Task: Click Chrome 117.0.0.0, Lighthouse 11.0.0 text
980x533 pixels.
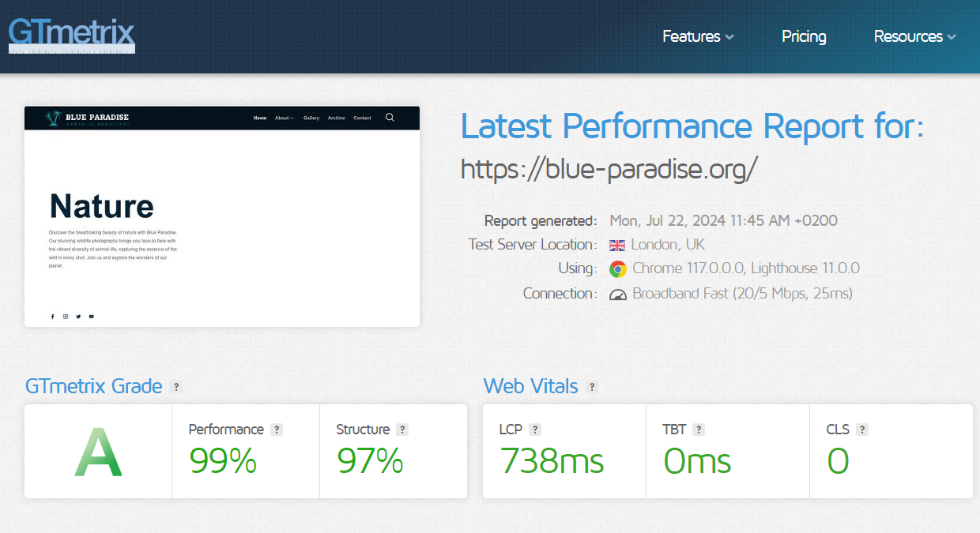Action: 746,268
